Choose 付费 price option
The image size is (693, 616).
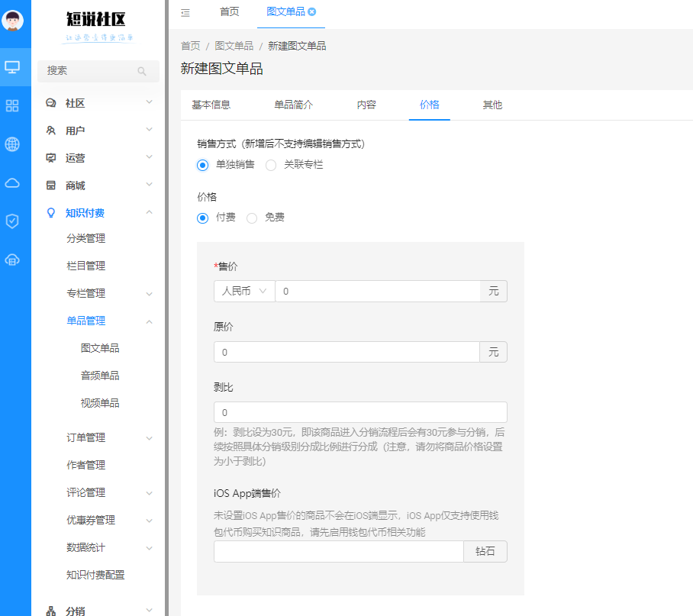[x=203, y=218]
